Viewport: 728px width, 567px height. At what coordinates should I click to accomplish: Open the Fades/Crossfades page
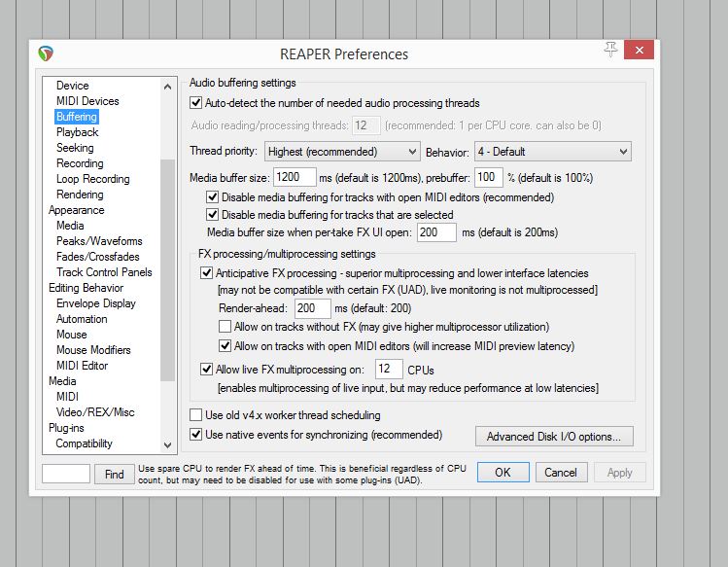click(x=97, y=257)
